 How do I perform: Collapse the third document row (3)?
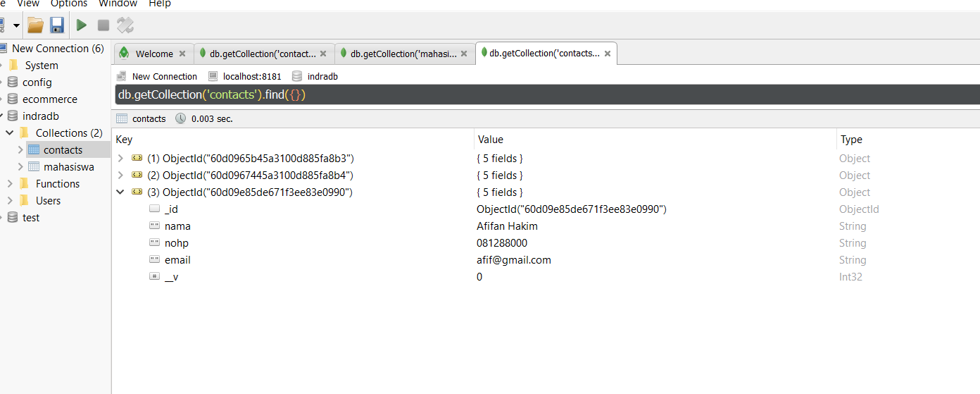pos(120,192)
